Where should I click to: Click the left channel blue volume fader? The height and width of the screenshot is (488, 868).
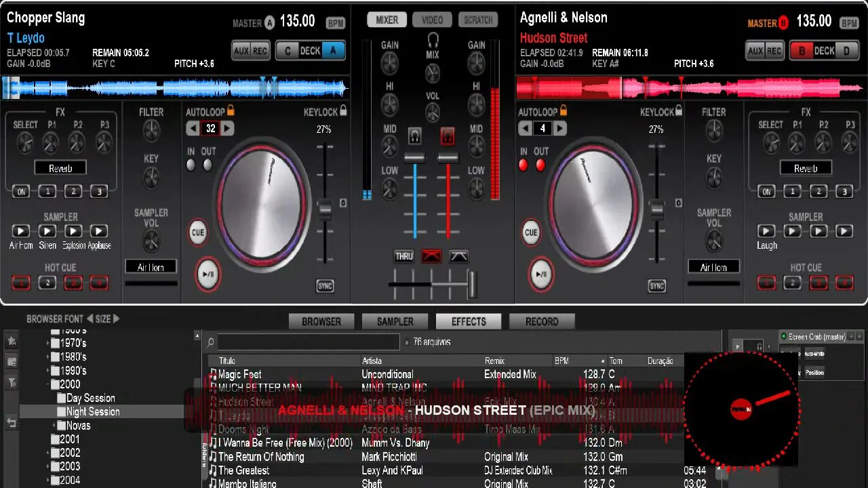click(414, 157)
